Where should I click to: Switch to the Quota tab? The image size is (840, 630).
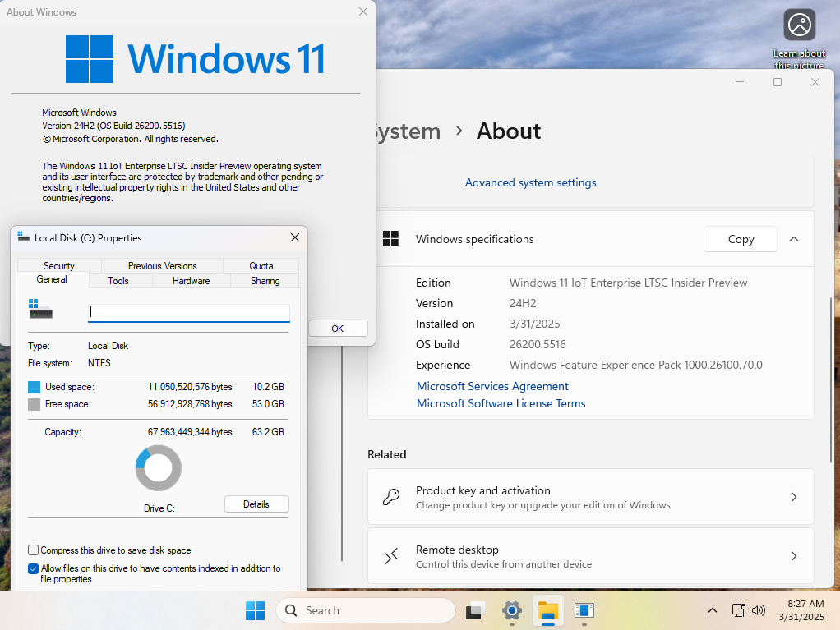point(261,266)
